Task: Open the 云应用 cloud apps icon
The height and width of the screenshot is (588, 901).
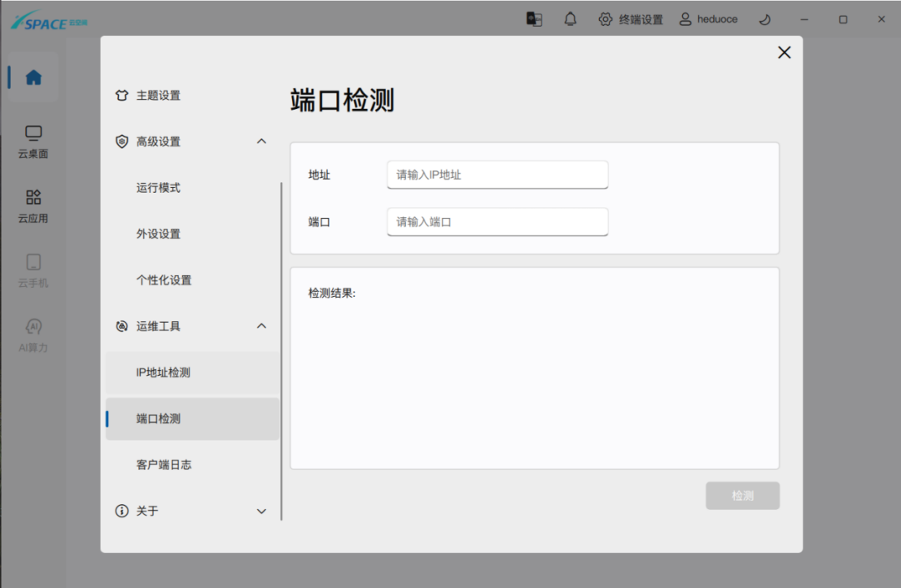Action: point(33,206)
